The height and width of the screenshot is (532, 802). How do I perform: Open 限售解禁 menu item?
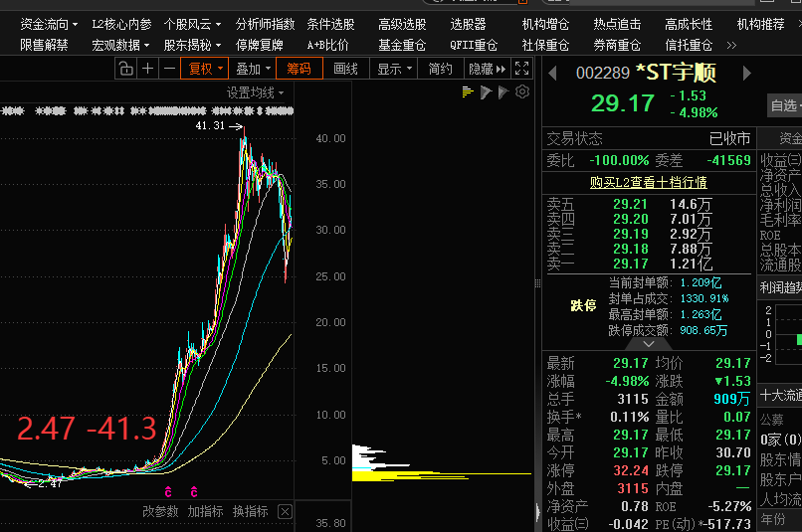click(44, 45)
